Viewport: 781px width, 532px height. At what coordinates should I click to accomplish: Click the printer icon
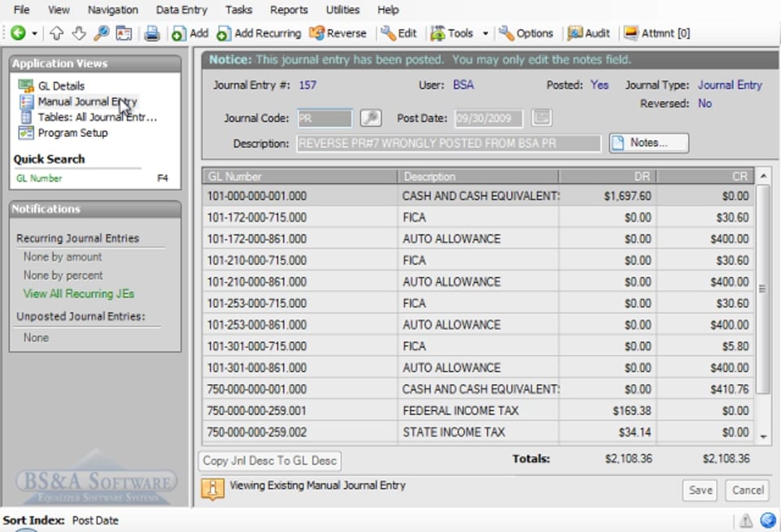pyautogui.click(x=152, y=33)
